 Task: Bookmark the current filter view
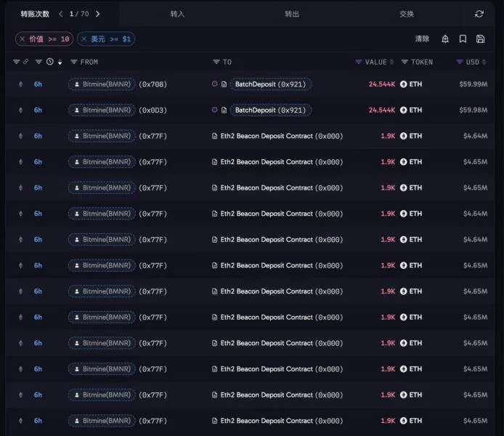click(x=463, y=39)
